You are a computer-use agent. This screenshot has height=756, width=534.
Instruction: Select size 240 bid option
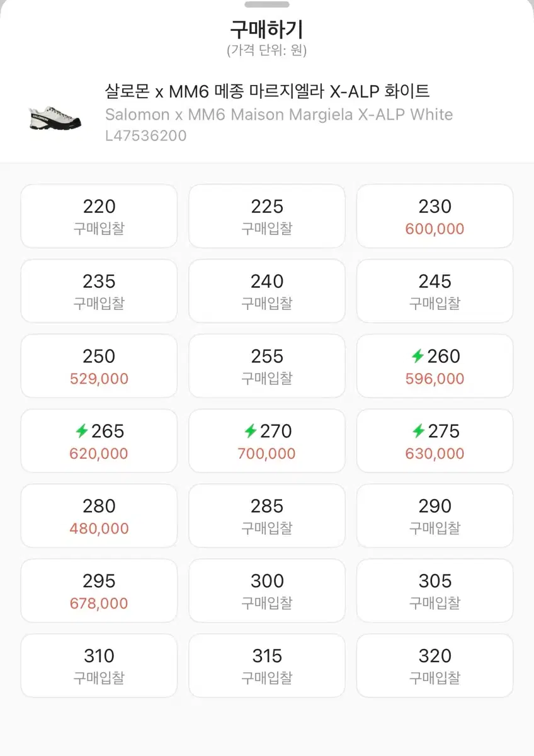coord(267,291)
